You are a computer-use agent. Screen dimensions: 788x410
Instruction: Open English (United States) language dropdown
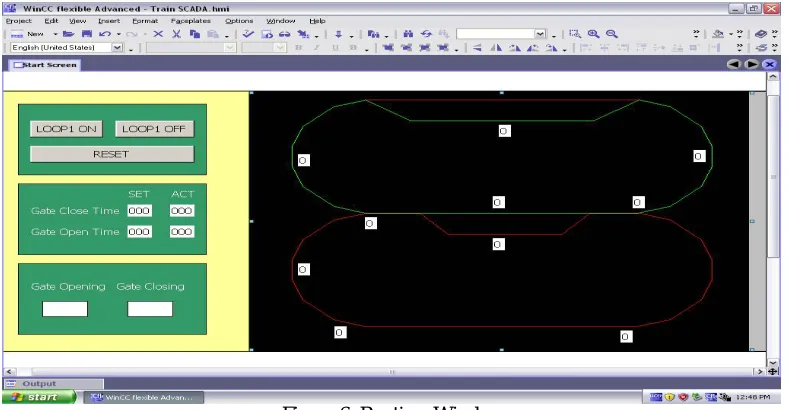(x=117, y=48)
